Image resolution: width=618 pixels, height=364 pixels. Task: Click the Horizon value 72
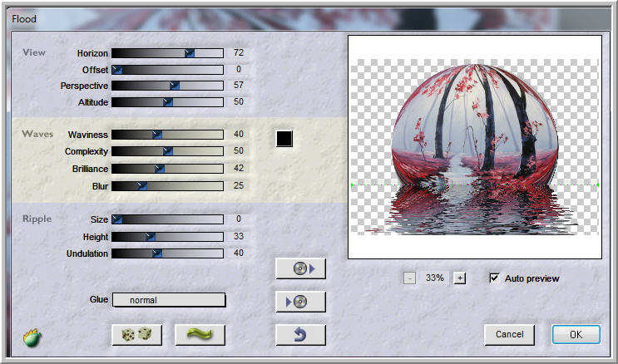239,52
